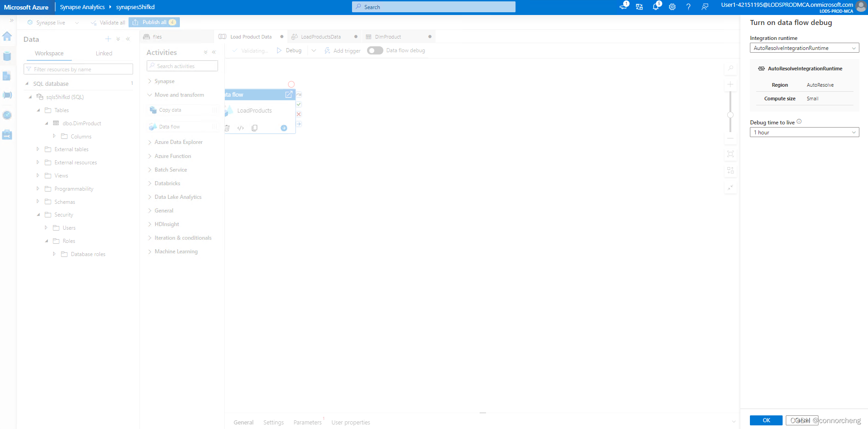The image size is (868, 429).
Task: Switch to the Linked tab
Action: pos(104,53)
